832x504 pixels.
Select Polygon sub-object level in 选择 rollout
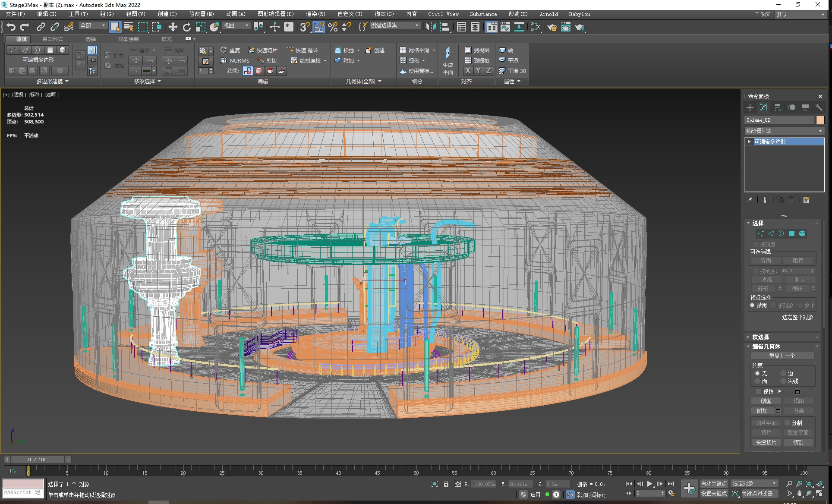click(x=792, y=233)
